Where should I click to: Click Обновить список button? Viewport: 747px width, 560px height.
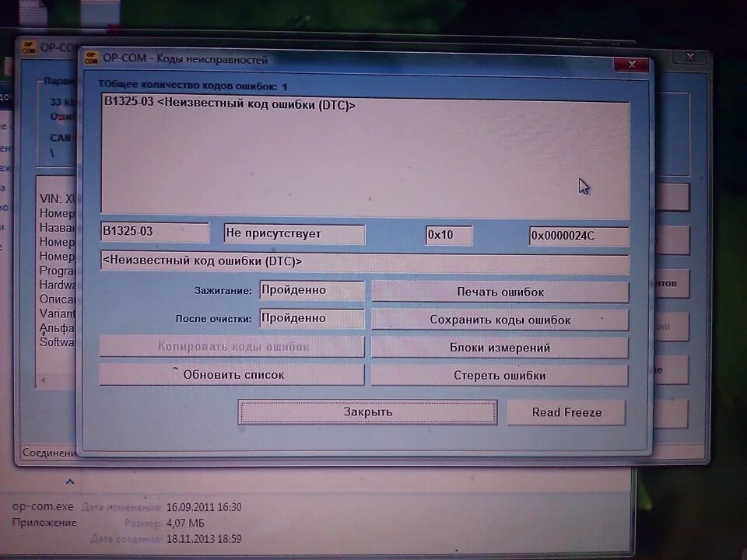pos(232,375)
